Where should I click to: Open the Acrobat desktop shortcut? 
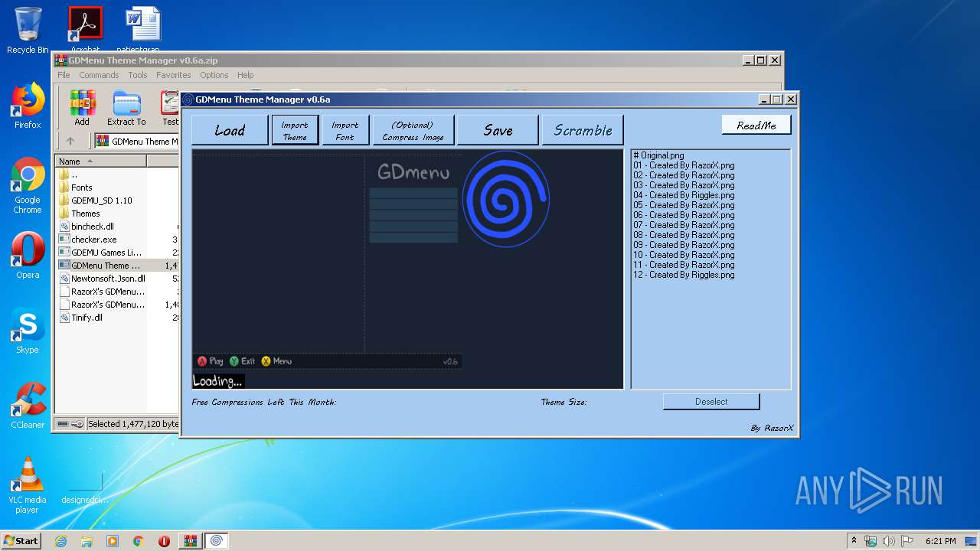click(85, 29)
